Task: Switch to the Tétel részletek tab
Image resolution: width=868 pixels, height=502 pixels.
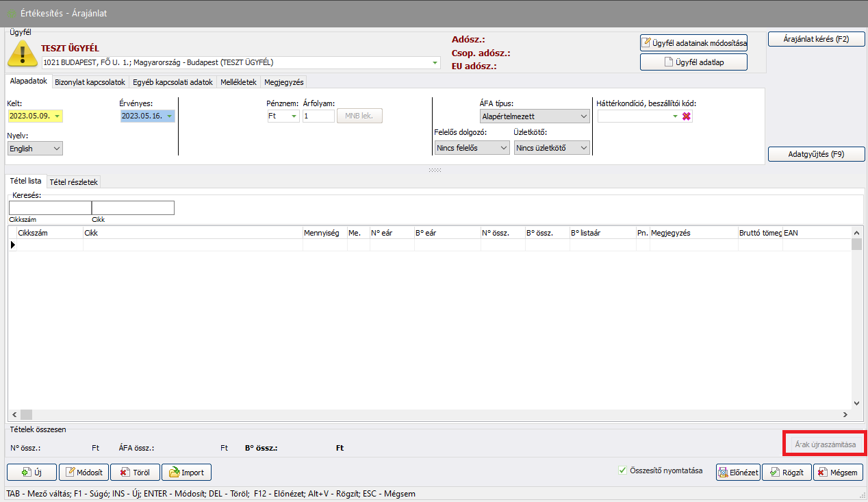Action: pyautogui.click(x=74, y=182)
